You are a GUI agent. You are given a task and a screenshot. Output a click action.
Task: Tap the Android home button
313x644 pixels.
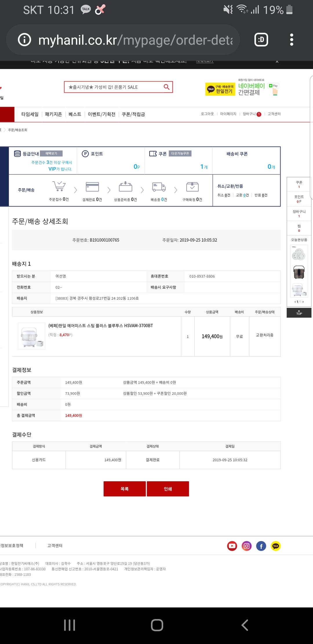click(x=157, y=625)
